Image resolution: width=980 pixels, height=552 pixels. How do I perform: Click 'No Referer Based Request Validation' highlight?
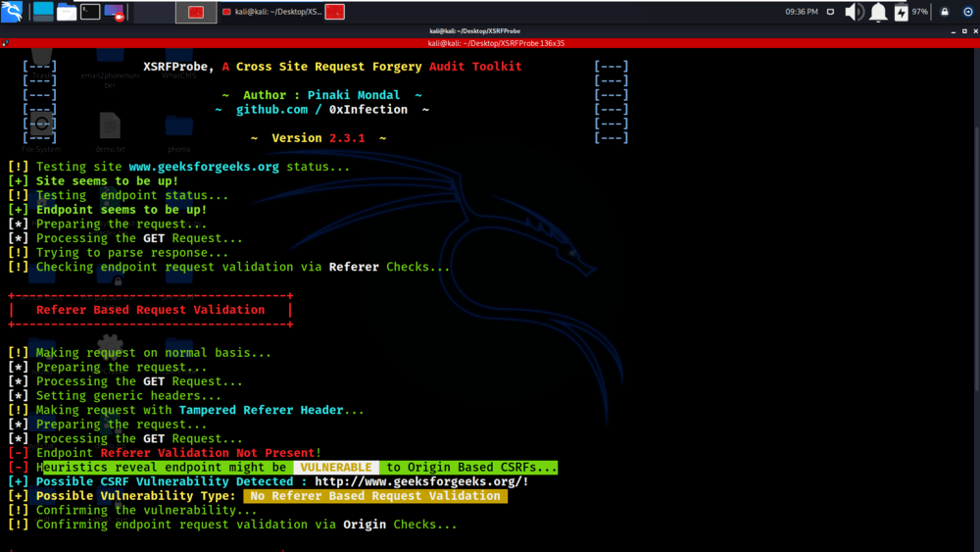(375, 496)
